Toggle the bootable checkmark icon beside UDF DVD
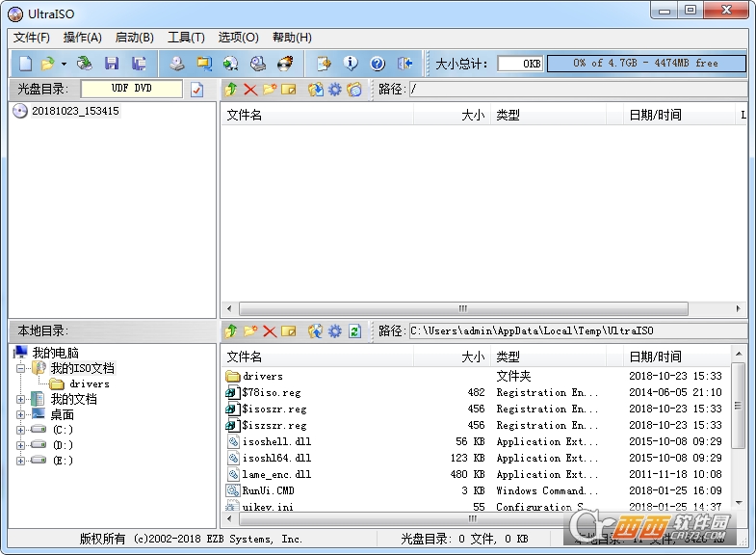Image resolution: width=756 pixels, height=555 pixels. (x=196, y=90)
